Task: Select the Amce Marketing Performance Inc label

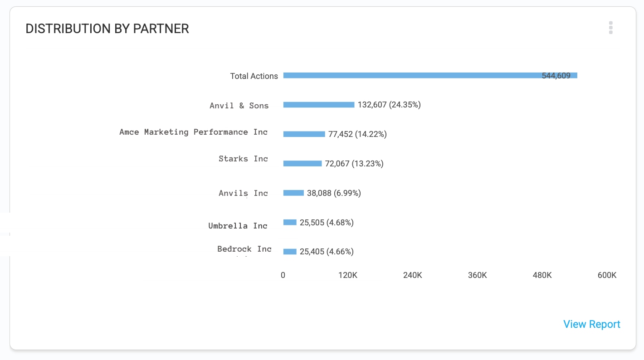Action: pyautogui.click(x=194, y=132)
